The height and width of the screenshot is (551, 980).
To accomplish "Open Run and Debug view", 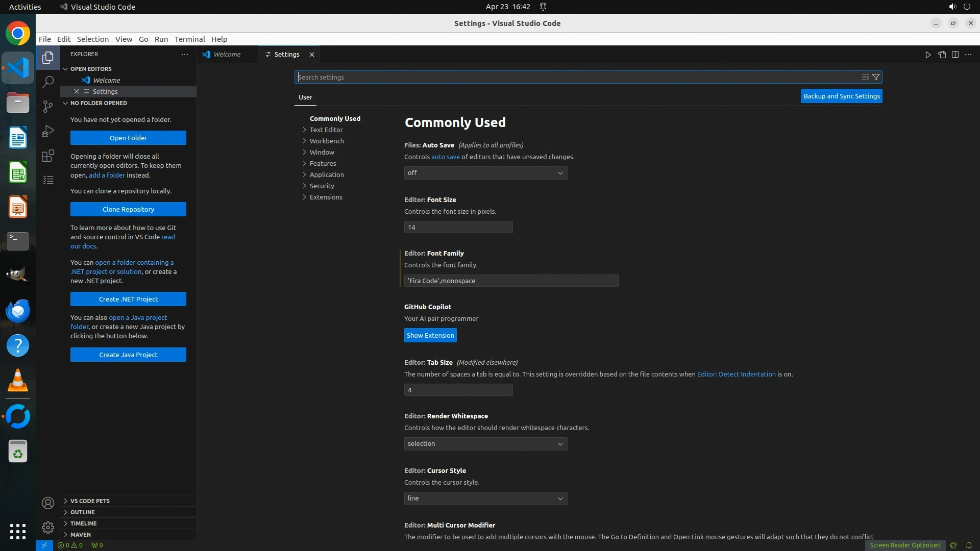I will (x=48, y=131).
